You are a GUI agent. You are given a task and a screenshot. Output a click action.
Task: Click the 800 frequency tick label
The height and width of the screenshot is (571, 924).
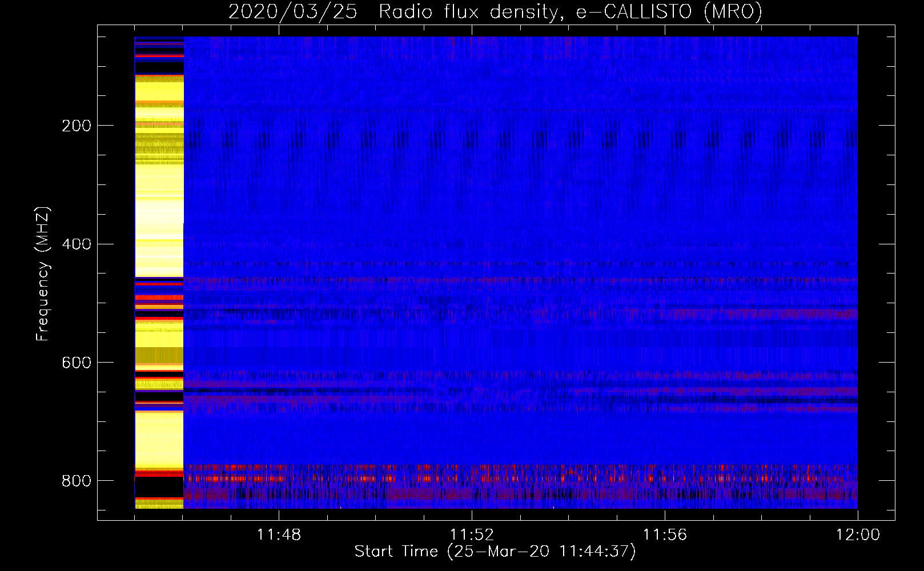[77, 481]
